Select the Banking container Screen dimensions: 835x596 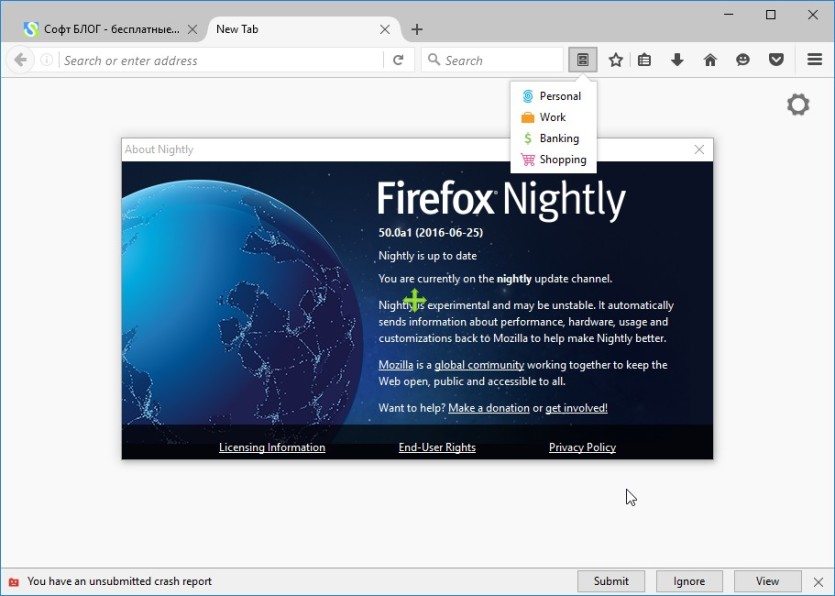coord(553,138)
